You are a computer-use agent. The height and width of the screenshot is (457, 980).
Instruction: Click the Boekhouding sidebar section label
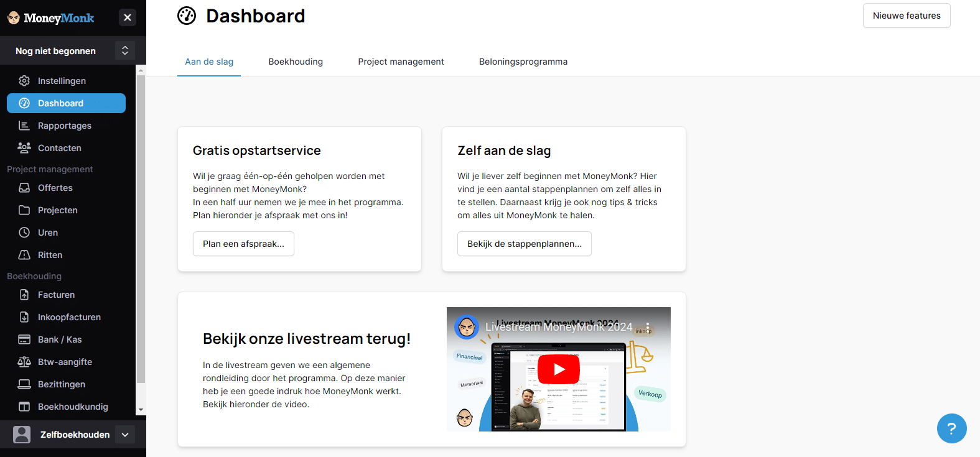coord(34,276)
